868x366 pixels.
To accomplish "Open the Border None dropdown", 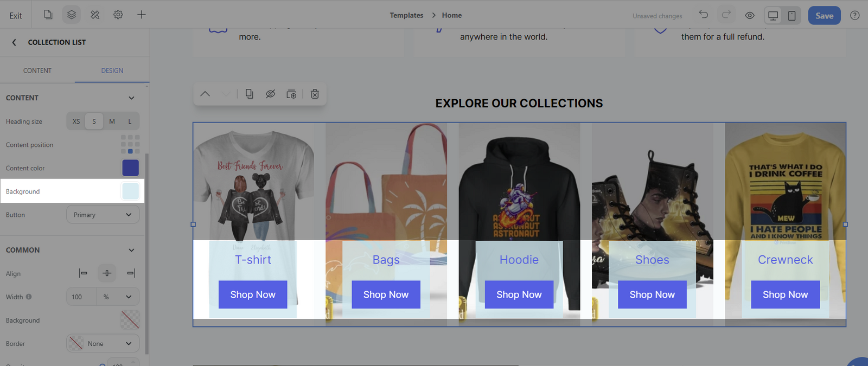I will pos(103,344).
